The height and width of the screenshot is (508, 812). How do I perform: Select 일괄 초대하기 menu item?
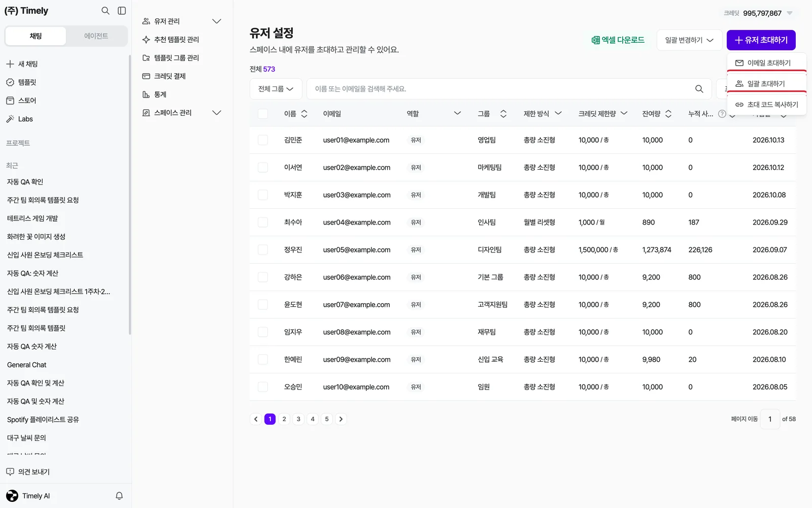coord(766,84)
